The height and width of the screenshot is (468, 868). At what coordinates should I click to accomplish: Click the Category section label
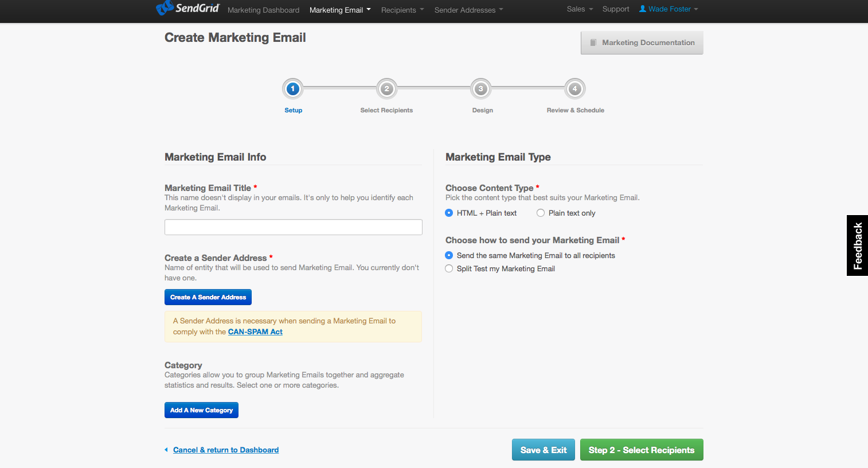[x=183, y=365]
